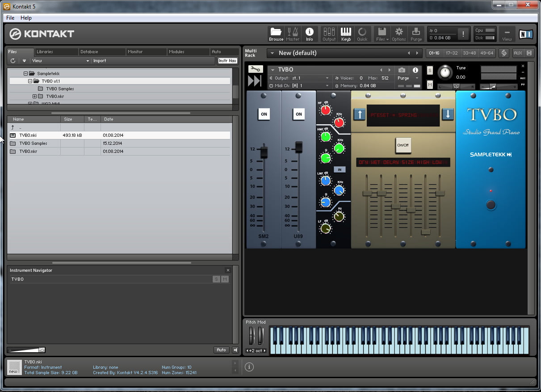Switch to the Monitor tab
The image size is (541, 392).
(146, 52)
